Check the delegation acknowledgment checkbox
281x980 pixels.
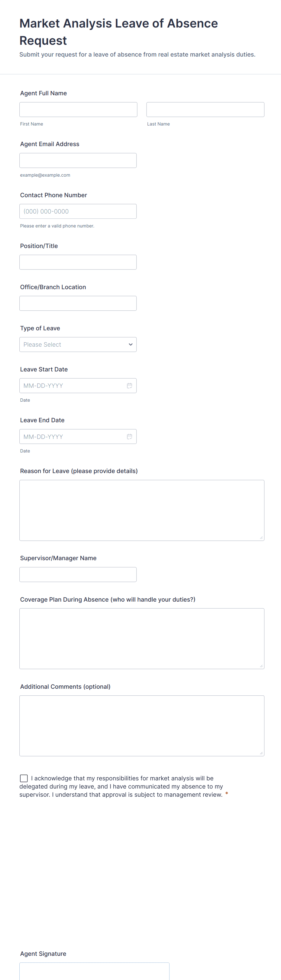[x=24, y=778]
